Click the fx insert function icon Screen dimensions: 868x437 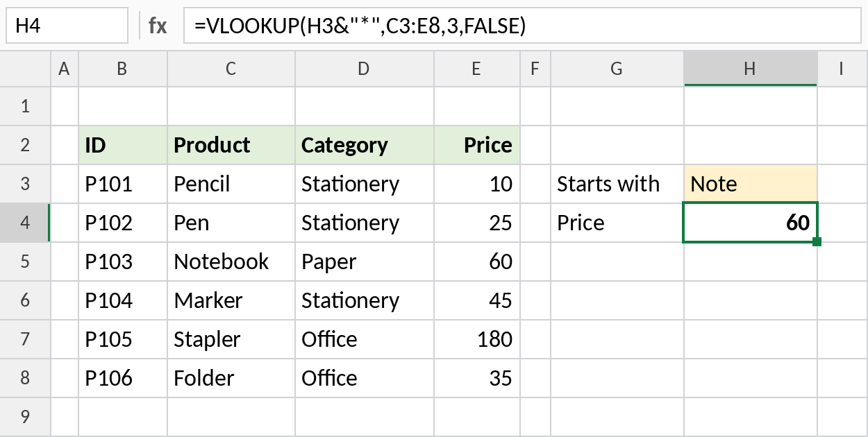point(158,26)
